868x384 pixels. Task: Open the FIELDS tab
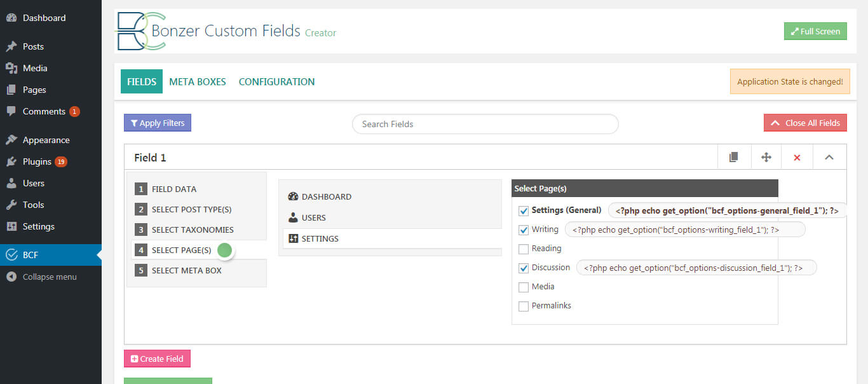click(142, 81)
